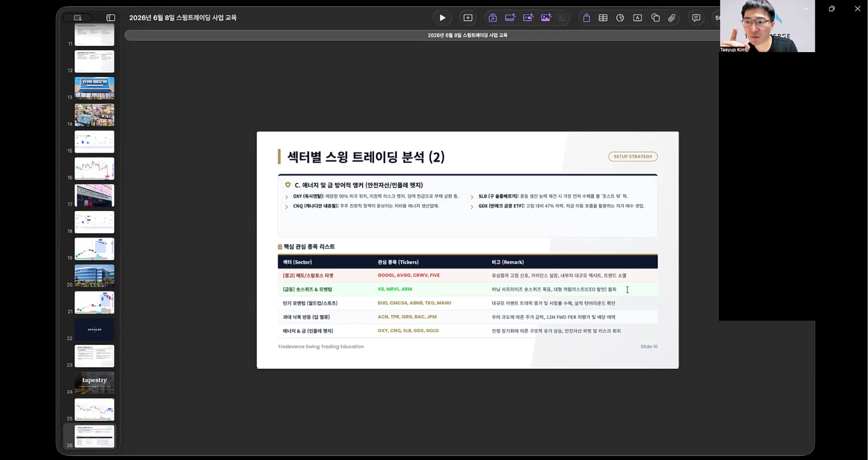
Task: Click the chevron bullet next to CNQ
Action: click(x=286, y=207)
